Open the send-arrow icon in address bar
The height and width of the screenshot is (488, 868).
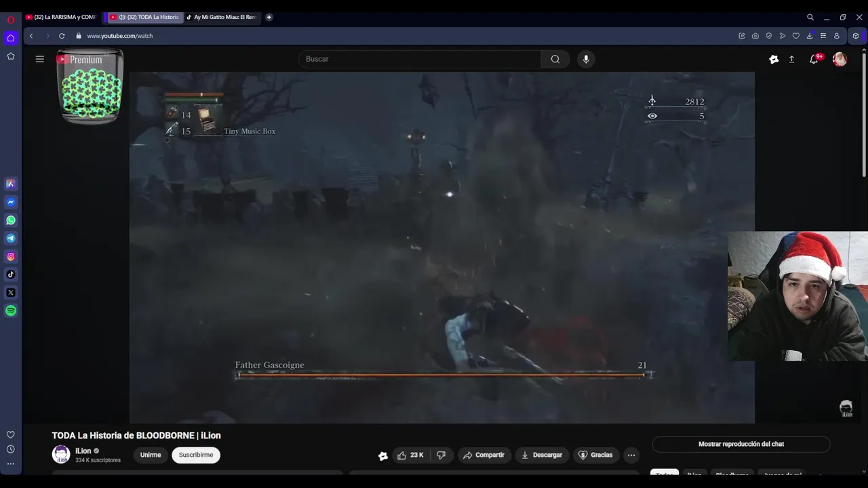click(782, 36)
